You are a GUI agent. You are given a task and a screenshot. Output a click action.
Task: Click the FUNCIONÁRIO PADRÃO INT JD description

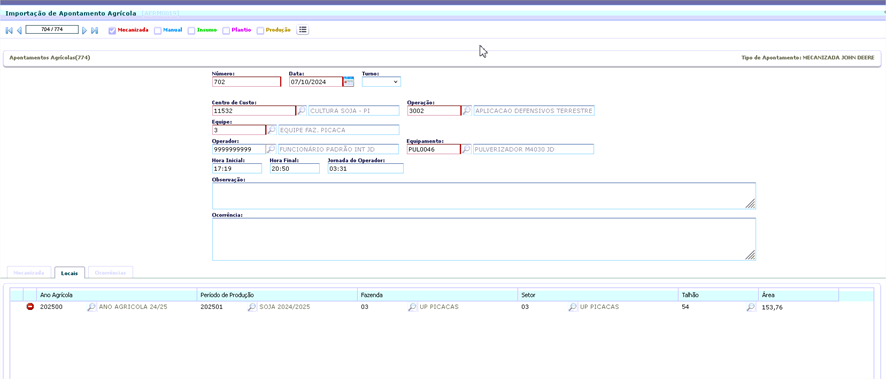click(x=339, y=149)
